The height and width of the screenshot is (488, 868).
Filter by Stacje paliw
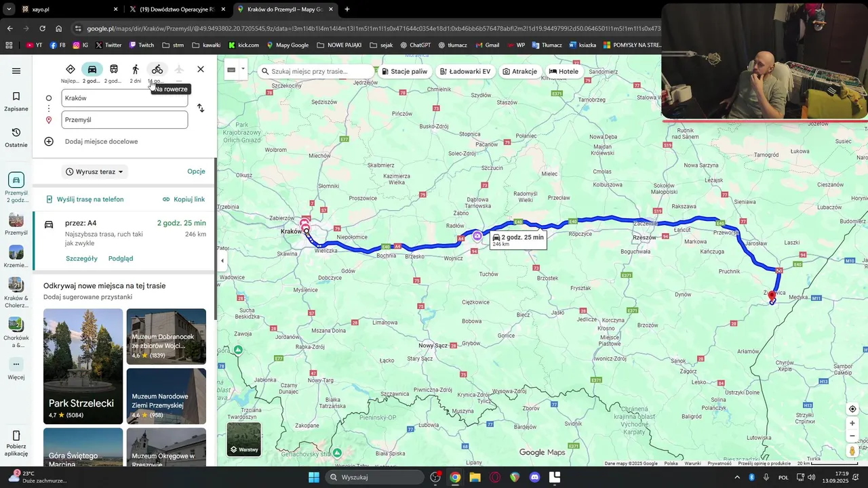coord(404,71)
